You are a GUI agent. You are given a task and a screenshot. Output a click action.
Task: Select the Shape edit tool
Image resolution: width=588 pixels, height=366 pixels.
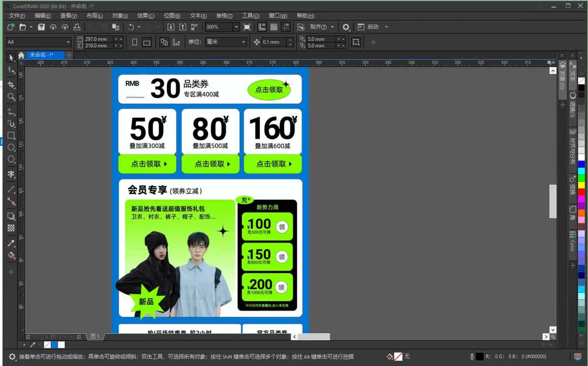[11, 71]
